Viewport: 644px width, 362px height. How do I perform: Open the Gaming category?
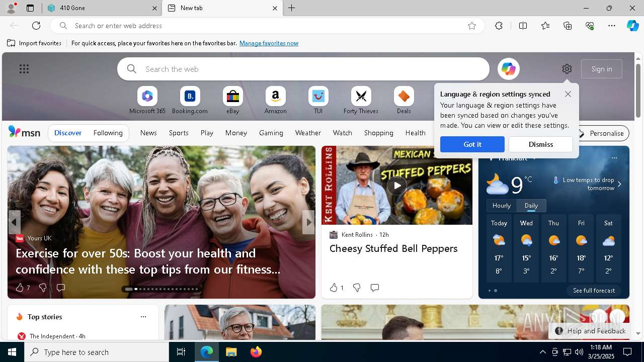pos(271,133)
